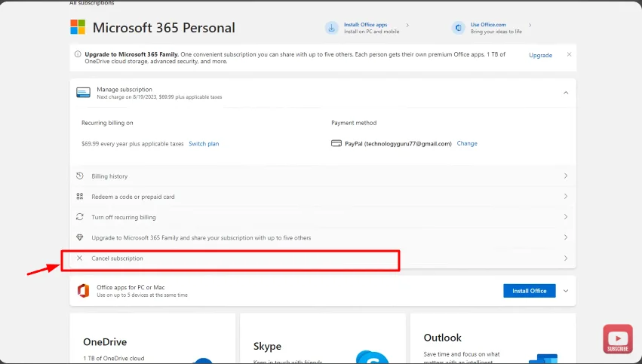Click the X icon beside Cancel subscription
This screenshot has height=364, width=642.
(79, 258)
